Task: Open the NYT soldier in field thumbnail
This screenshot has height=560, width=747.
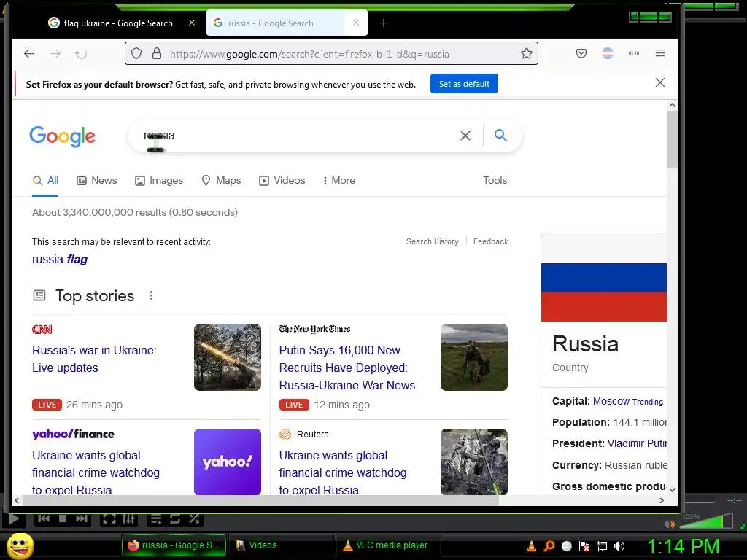Action: tap(474, 357)
